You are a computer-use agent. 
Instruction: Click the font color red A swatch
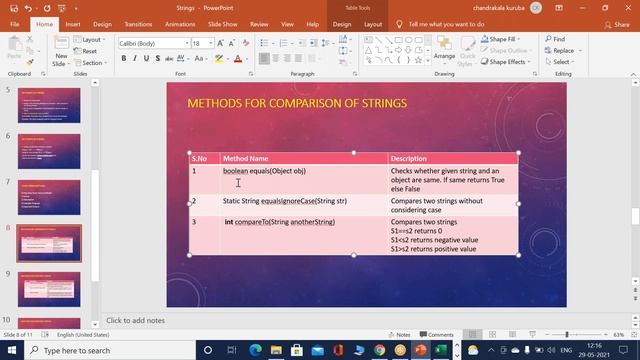pos(238,59)
